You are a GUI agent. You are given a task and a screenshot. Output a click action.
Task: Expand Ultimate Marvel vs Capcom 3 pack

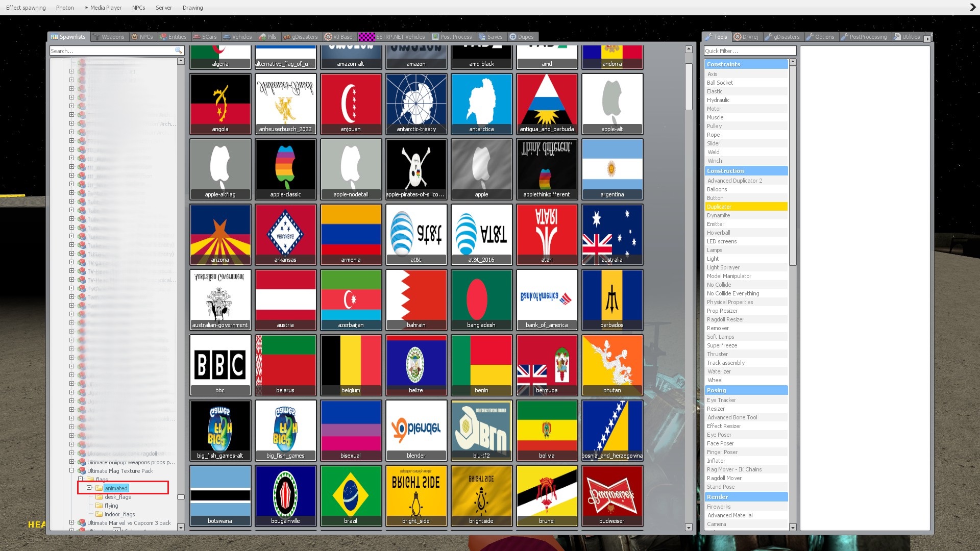coord(71,522)
